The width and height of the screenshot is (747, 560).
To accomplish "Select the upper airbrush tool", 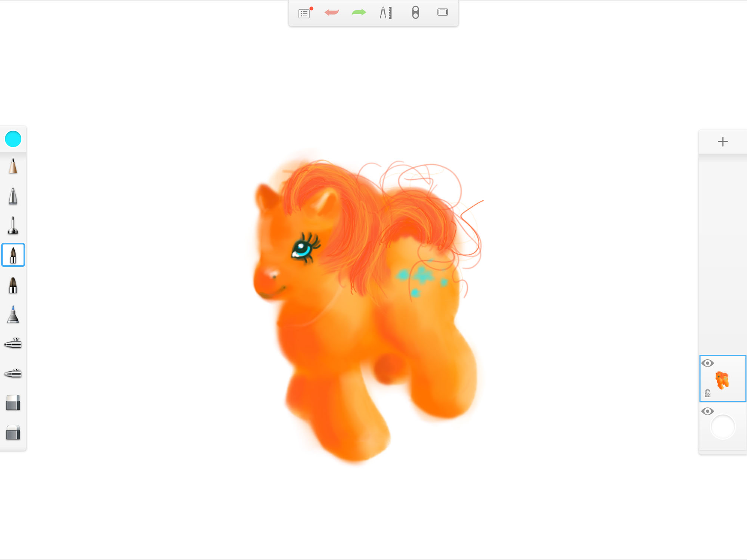I will click(x=13, y=343).
